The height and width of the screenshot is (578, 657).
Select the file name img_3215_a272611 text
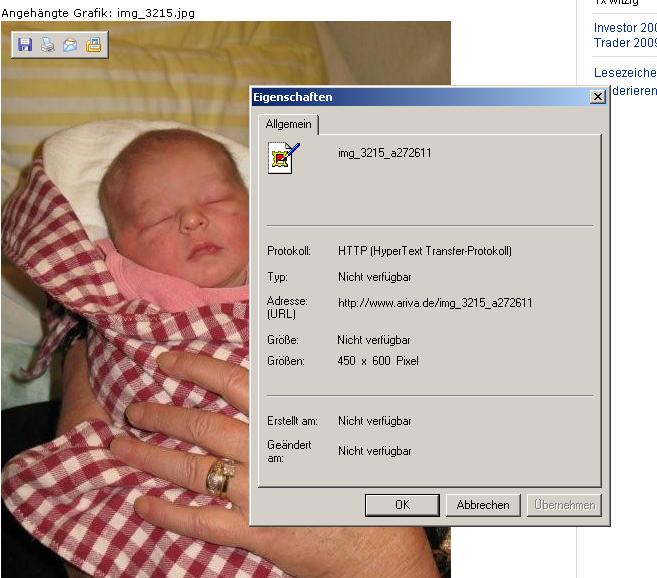point(385,153)
